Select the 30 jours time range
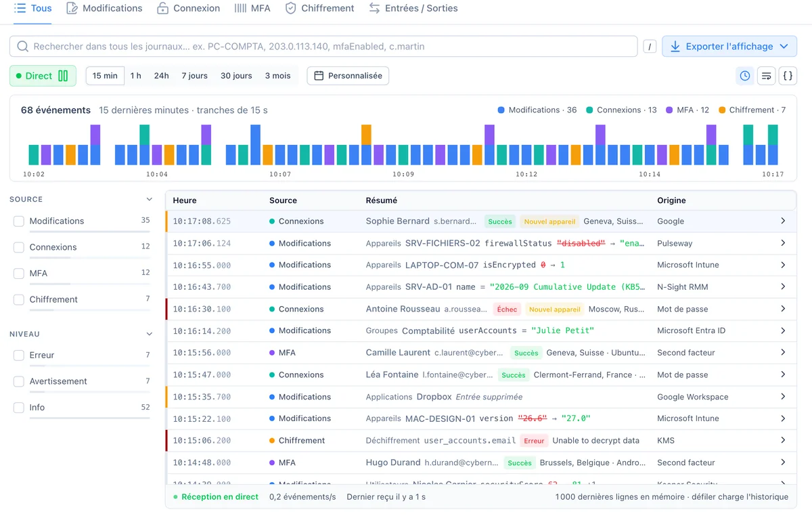812x518 pixels. click(x=236, y=76)
